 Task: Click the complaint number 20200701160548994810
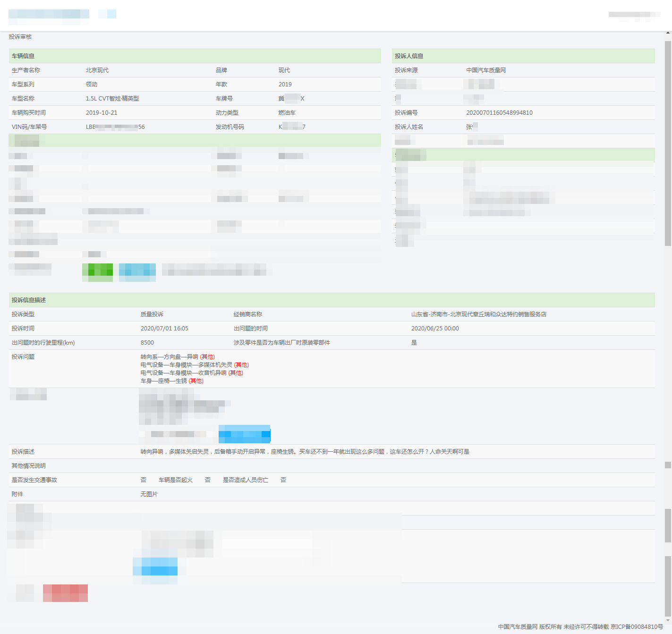pyautogui.click(x=499, y=113)
